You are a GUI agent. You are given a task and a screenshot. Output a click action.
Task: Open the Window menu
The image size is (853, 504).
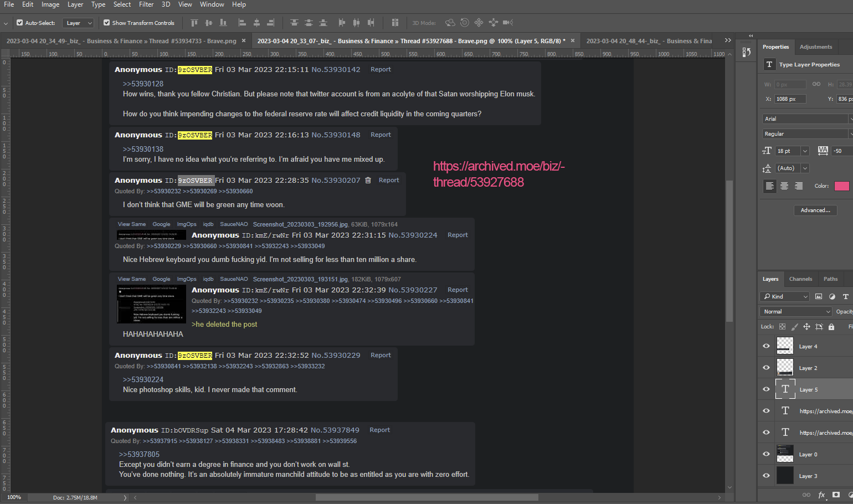tap(212, 4)
